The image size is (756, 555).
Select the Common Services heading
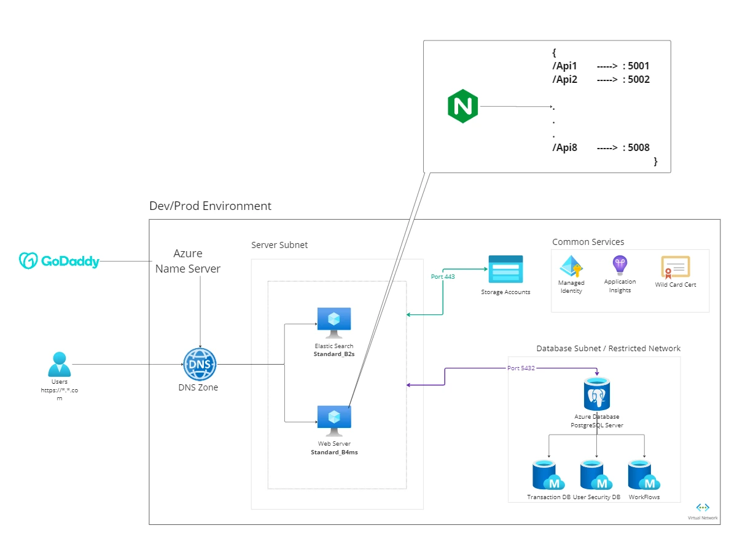[x=588, y=242]
